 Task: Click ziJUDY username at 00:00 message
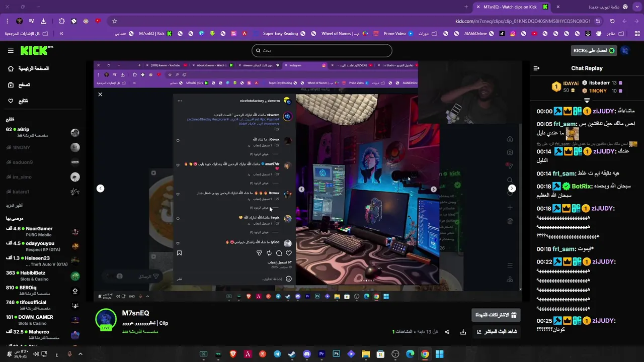click(604, 111)
